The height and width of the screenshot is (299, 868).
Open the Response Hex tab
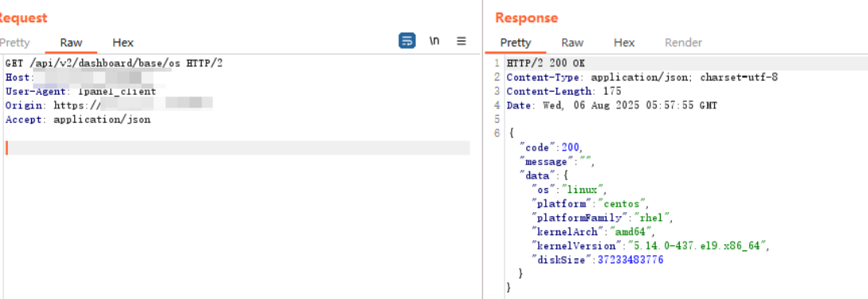tap(624, 42)
